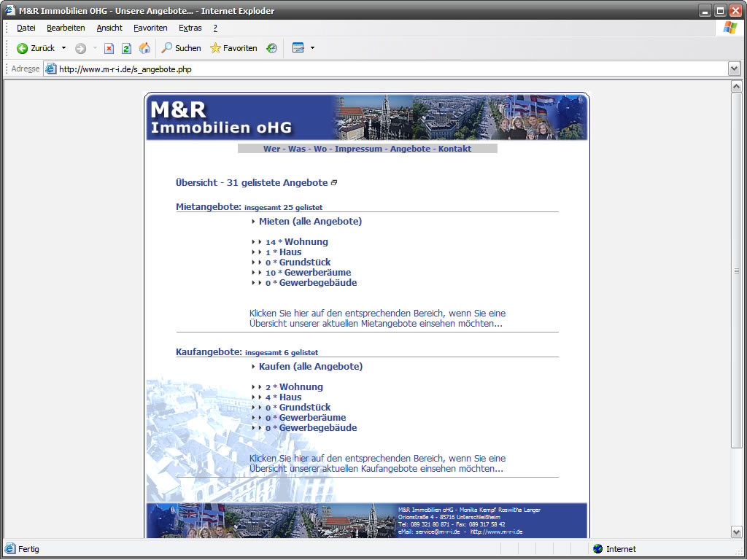Click the new window icon beside Übersicht heading
Viewport: 747px width, 560px height.
coord(334,183)
